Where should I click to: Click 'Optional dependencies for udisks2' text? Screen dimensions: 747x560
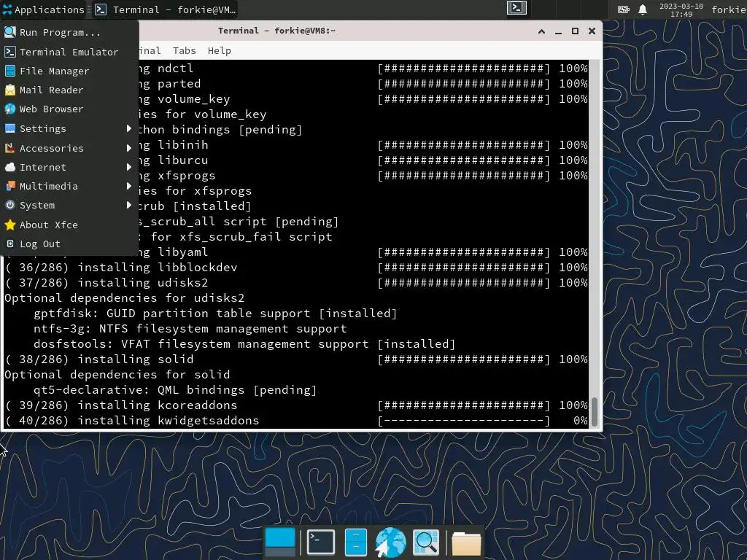coord(124,298)
